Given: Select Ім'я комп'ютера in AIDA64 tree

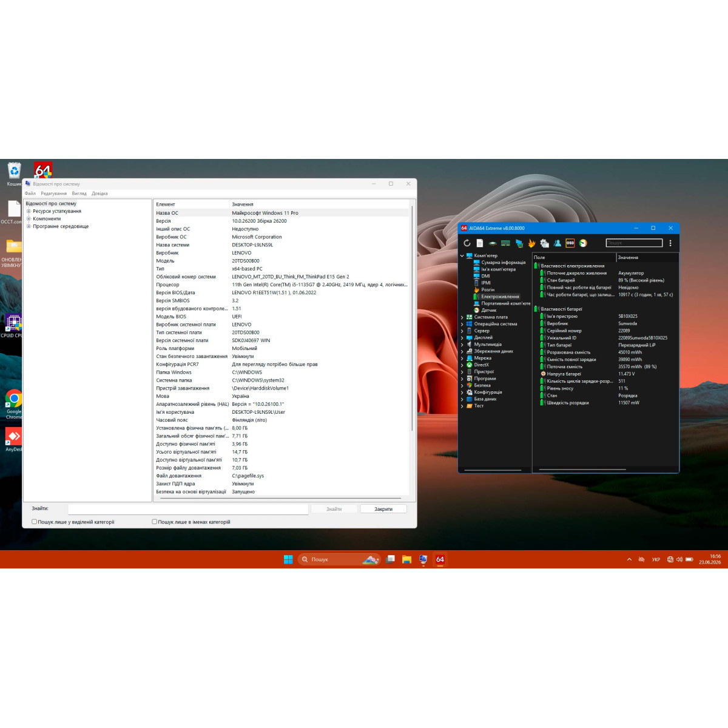Looking at the screenshot, I should [x=498, y=269].
